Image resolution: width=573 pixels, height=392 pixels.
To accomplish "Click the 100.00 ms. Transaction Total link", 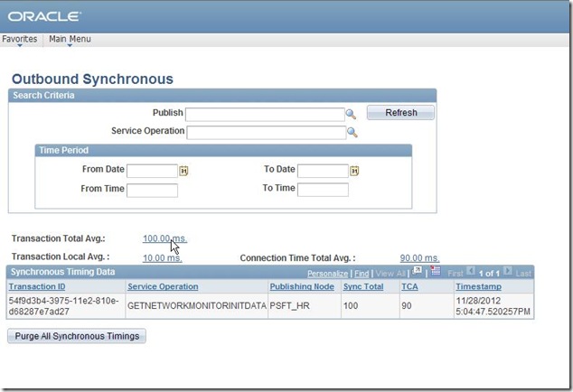I will 164,238.
